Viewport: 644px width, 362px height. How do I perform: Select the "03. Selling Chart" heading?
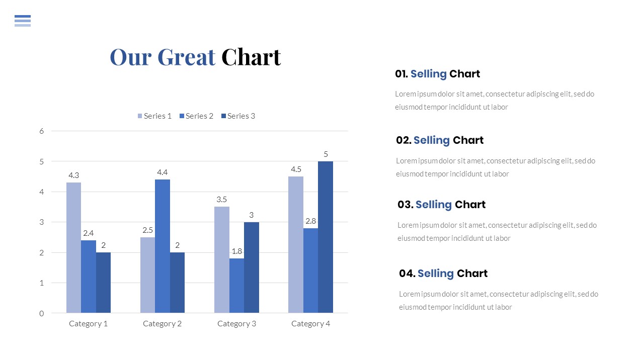441,205
